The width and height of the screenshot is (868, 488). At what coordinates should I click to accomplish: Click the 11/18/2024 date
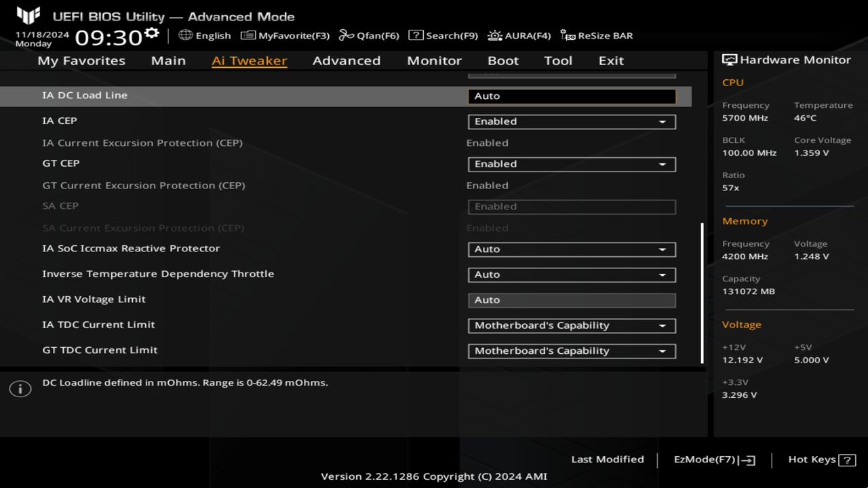pyautogui.click(x=42, y=34)
